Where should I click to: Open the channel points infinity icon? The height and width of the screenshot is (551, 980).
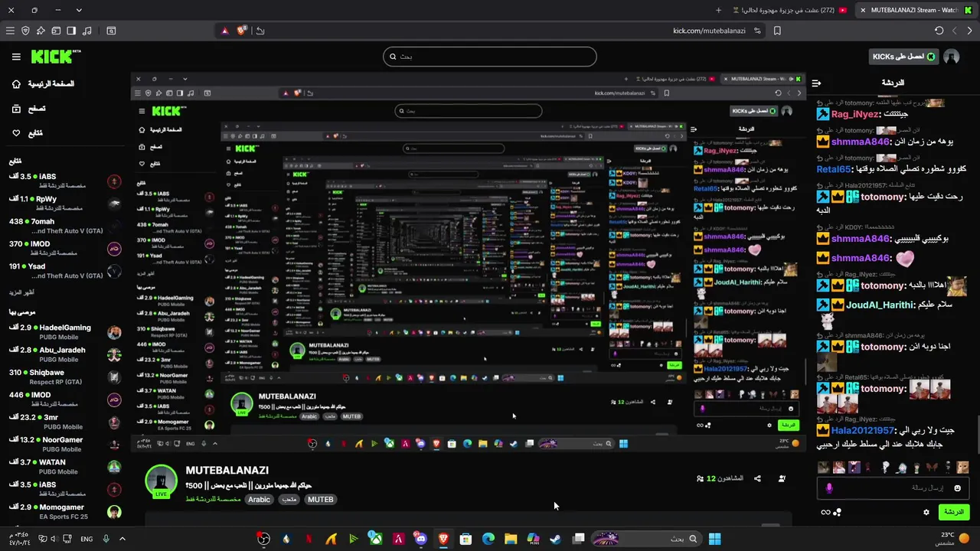pyautogui.click(x=825, y=512)
